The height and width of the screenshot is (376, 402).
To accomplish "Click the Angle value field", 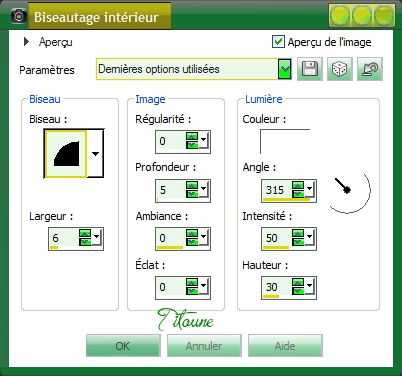I will click(277, 190).
